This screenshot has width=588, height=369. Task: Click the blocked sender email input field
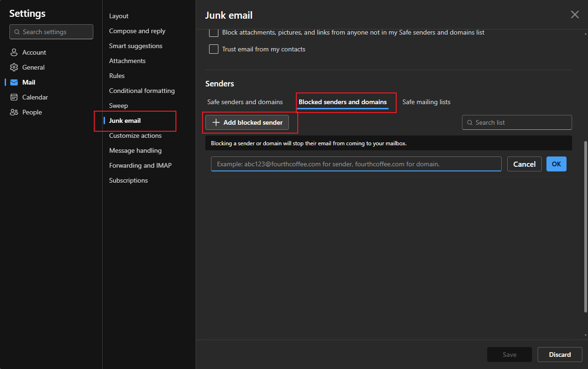[356, 164]
